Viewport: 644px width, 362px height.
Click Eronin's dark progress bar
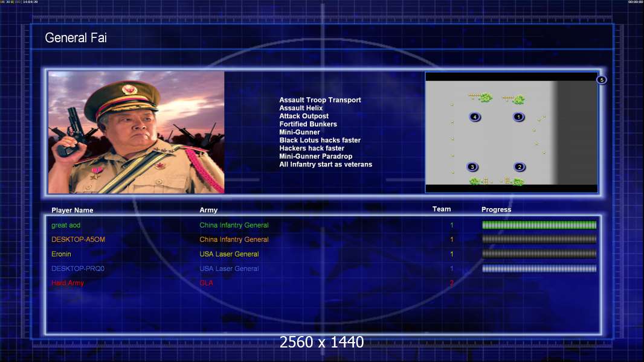pyautogui.click(x=539, y=254)
